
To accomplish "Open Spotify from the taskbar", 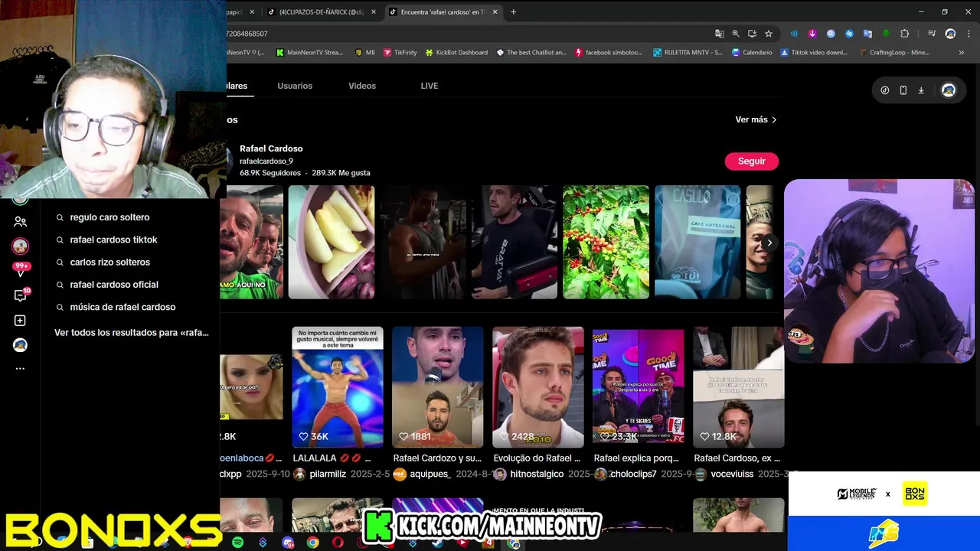I will point(238,543).
